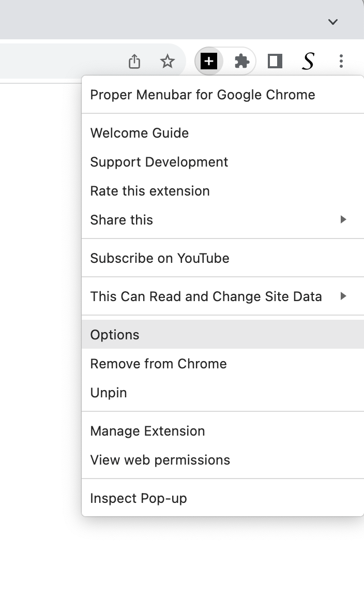This screenshot has width=364, height=596.
Task: Open Chrome's three-dot menu
Action: 341,61
